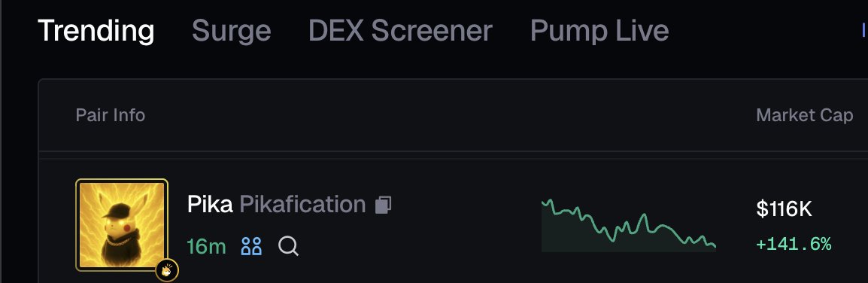The image size is (868, 283).
Task: Open the holders icon next to 16m
Action: (251, 246)
